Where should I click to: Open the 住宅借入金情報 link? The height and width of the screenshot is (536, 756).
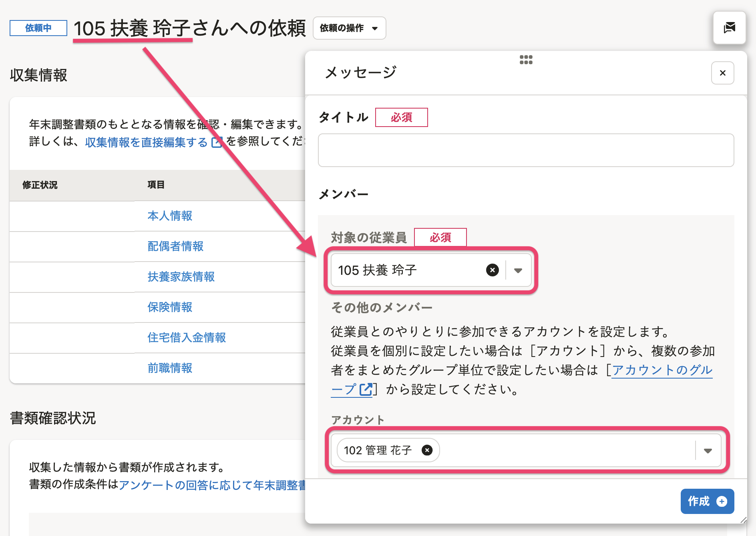point(187,338)
